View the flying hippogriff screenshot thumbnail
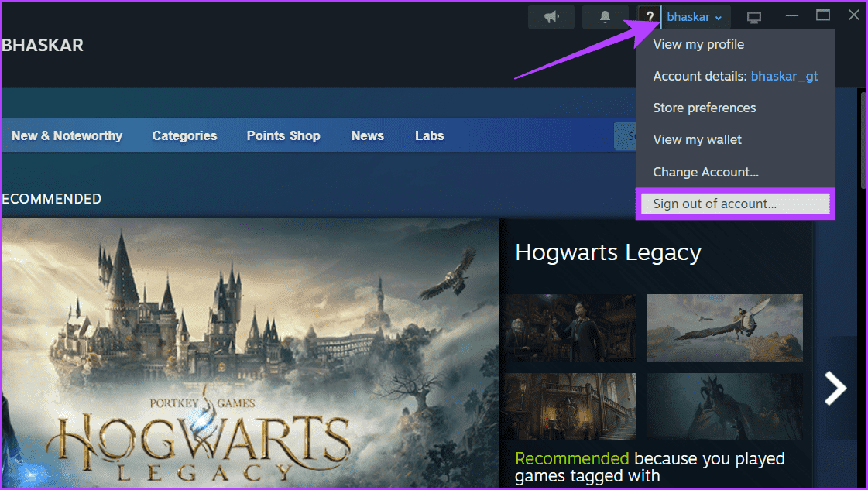 (x=724, y=327)
